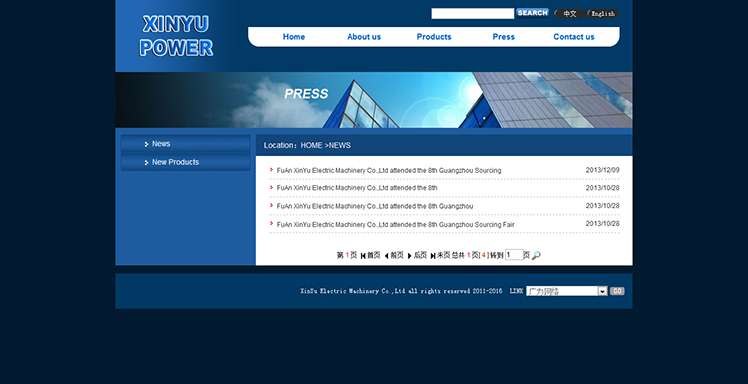Select News in the left sidebar
The image size is (748, 384).
pos(186,144)
